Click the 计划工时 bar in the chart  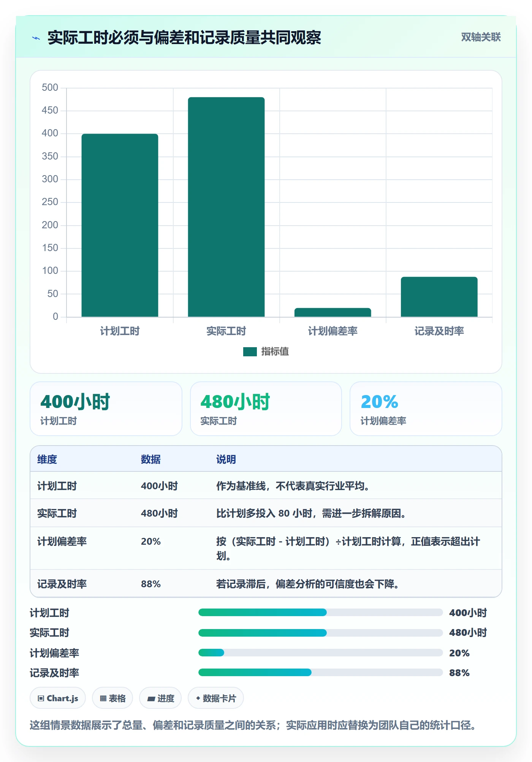pyautogui.click(x=120, y=225)
